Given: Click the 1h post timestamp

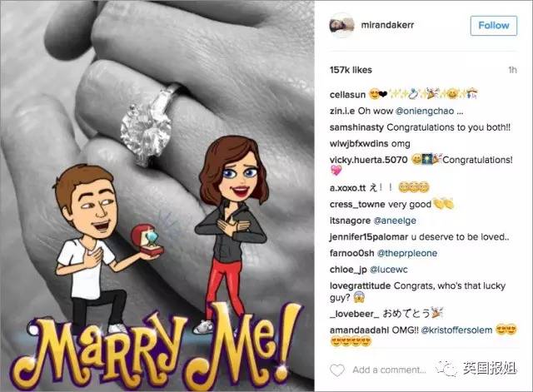Looking at the screenshot, I should pos(513,70).
